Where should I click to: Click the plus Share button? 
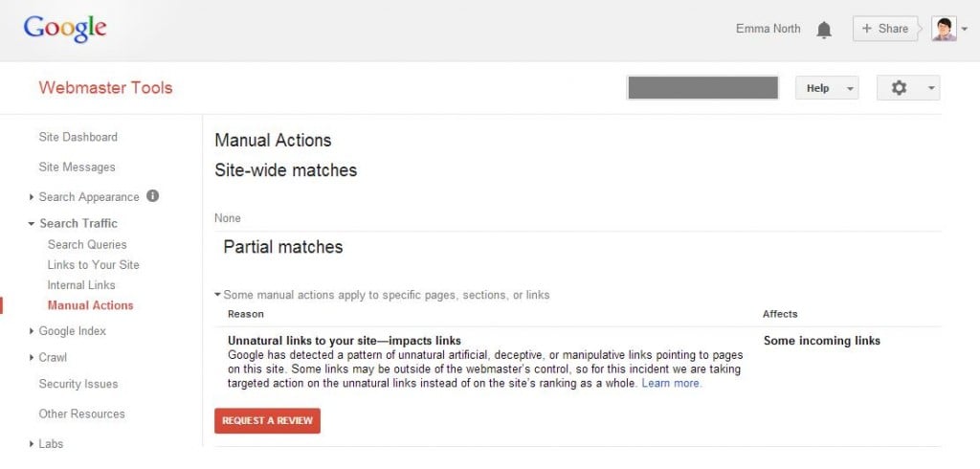885,29
